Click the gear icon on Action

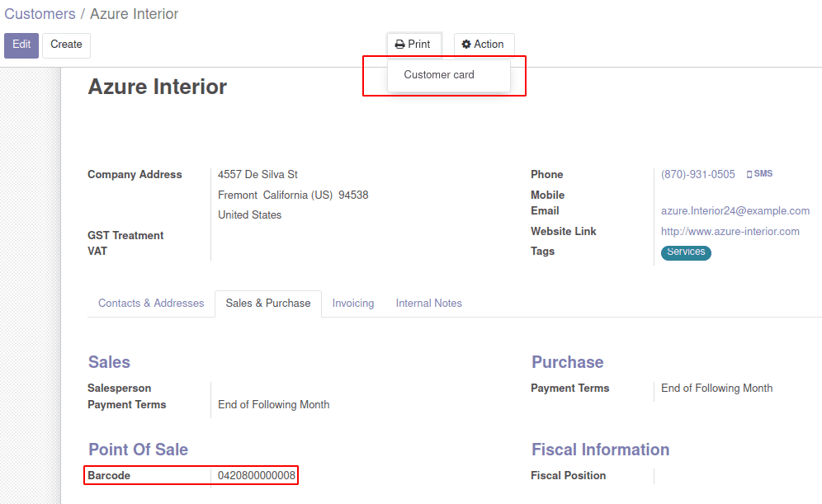[x=466, y=45]
